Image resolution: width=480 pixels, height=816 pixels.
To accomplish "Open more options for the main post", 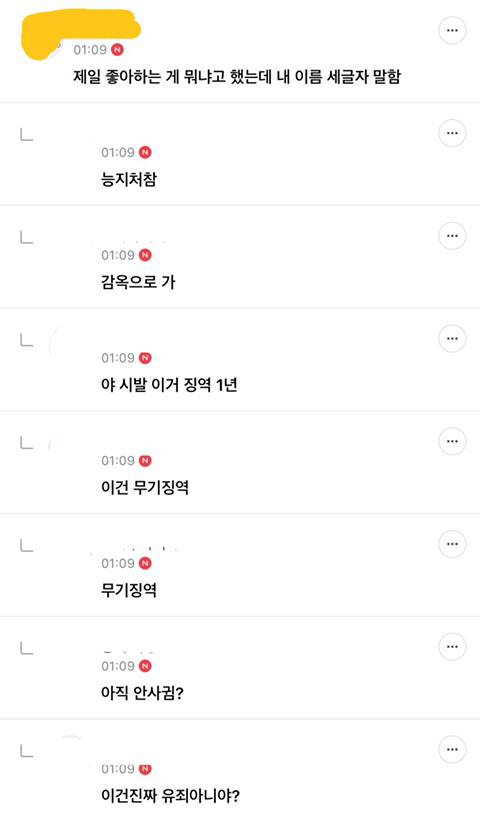I will pyautogui.click(x=452, y=30).
